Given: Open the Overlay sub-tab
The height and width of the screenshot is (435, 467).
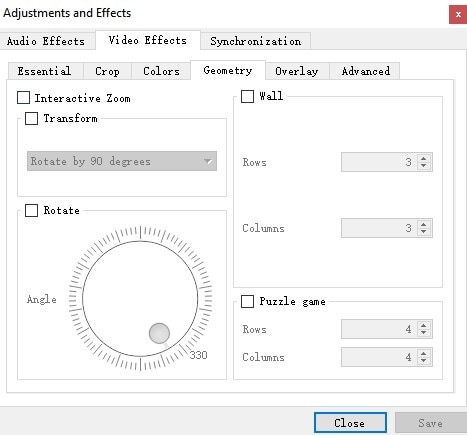Looking at the screenshot, I should pos(297,71).
